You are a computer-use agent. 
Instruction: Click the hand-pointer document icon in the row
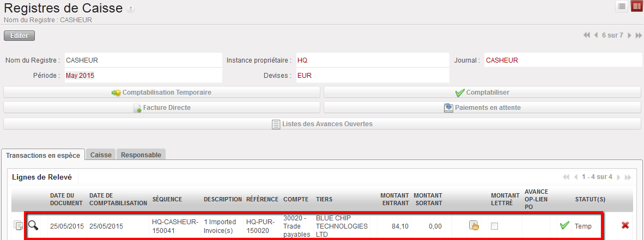click(x=474, y=226)
